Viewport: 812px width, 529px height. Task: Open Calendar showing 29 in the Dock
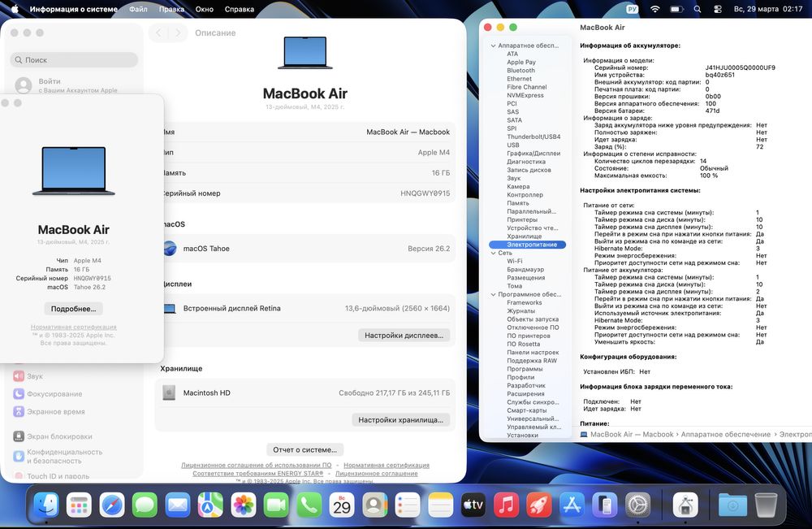point(342,505)
